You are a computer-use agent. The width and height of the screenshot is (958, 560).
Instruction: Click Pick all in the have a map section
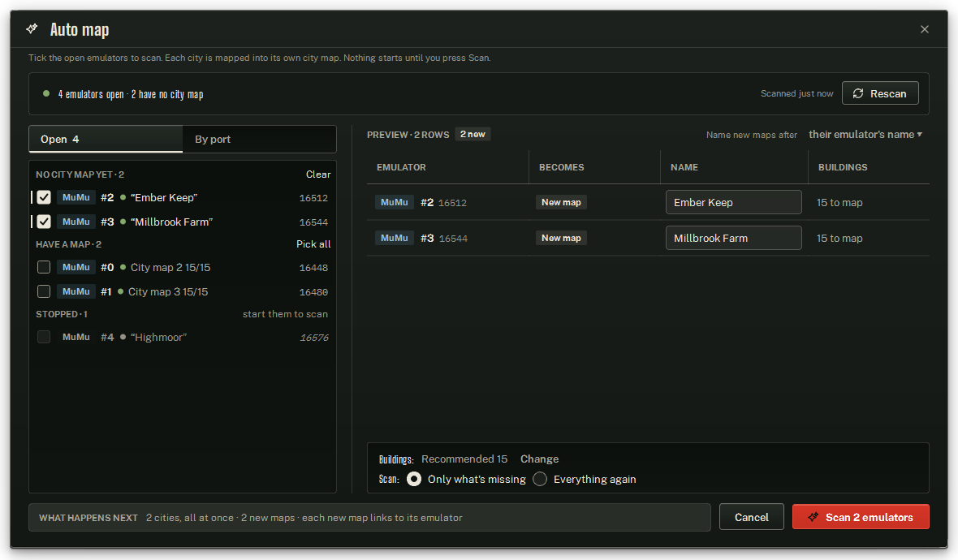313,244
